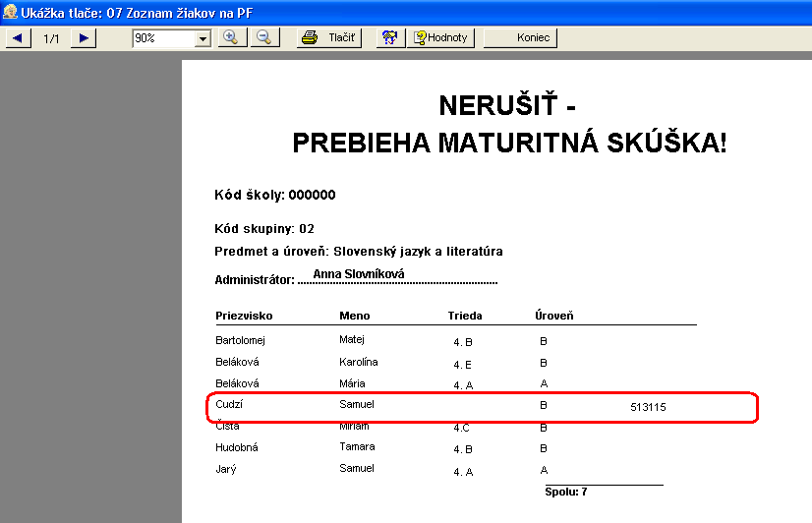
Task: Select surname Bartolomej
Action: 240,340
